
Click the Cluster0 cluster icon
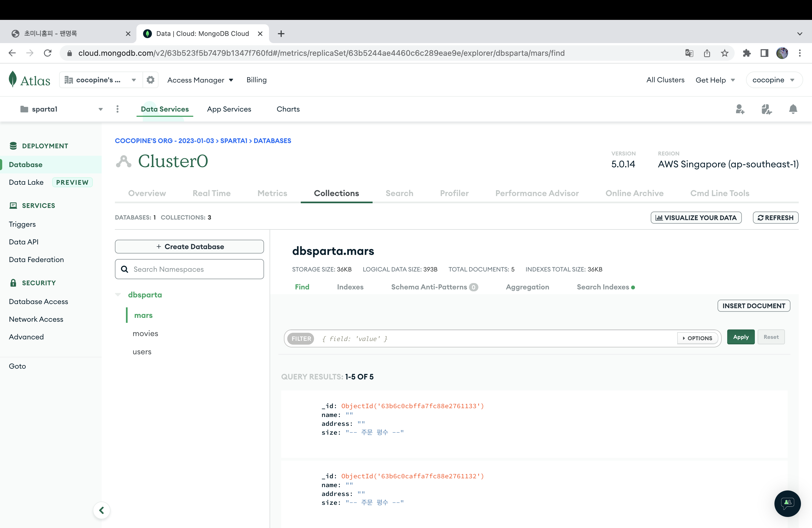123,161
